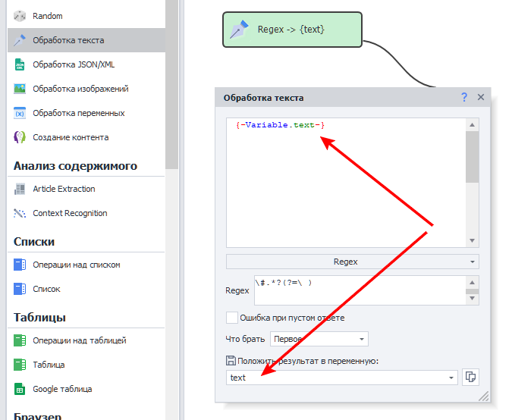Screen dimensions: 512x420
Task: Click the copy icon beside the variable field
Action: (470, 378)
